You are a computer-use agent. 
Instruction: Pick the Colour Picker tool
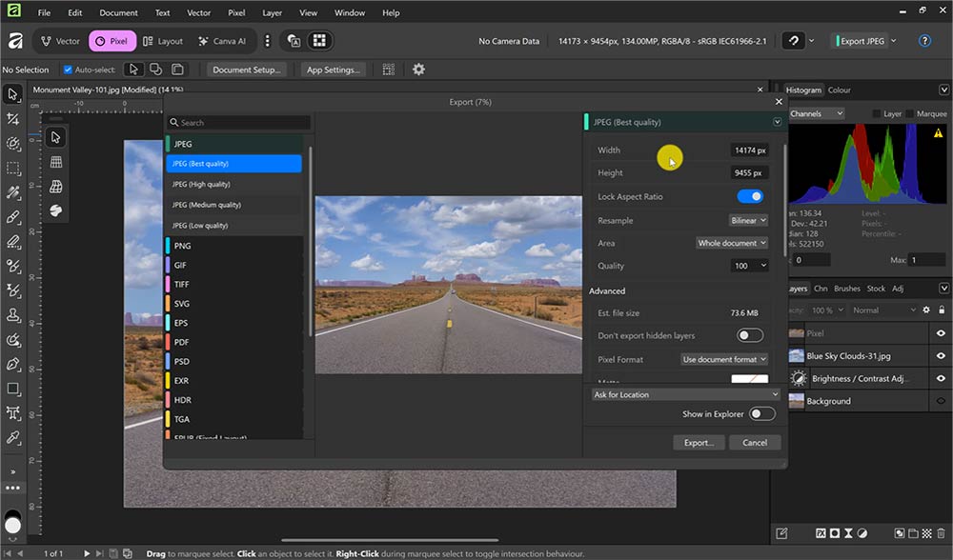pyautogui.click(x=13, y=437)
